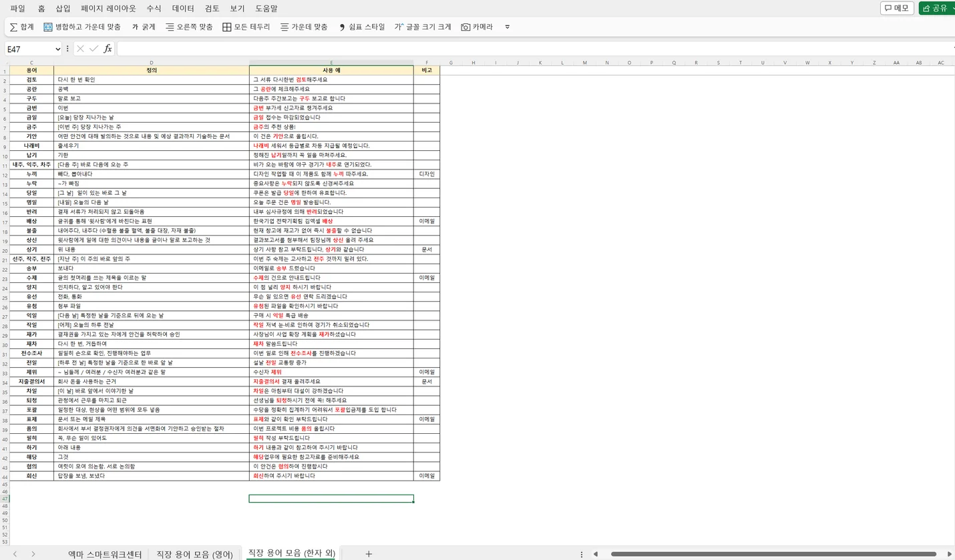This screenshot has width=955, height=560.
Task: Click the Name Box showing E47
Action: [29, 49]
